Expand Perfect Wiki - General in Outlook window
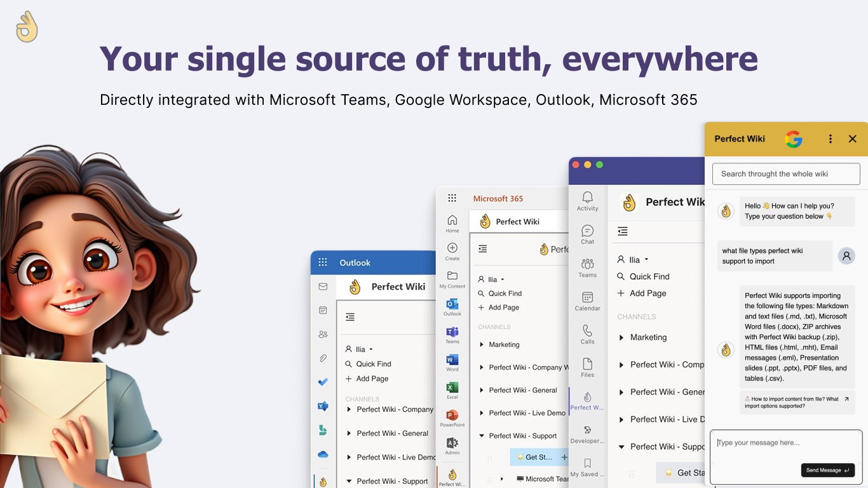 (349, 433)
